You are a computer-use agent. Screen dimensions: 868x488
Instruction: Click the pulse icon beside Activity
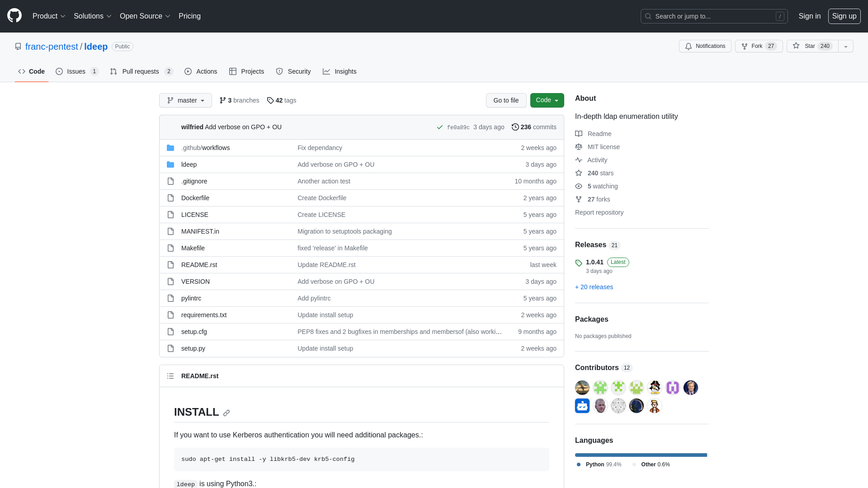click(x=579, y=160)
